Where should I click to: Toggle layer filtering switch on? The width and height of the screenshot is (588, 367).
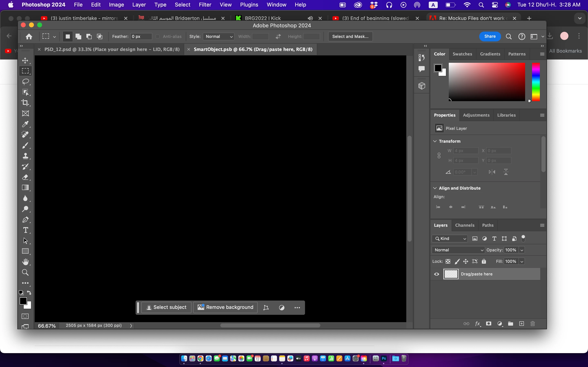[523, 238]
